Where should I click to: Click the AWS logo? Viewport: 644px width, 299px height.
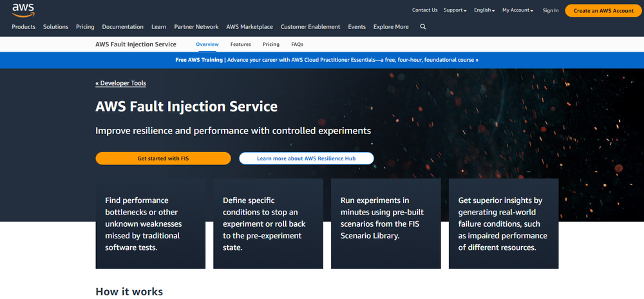(x=23, y=10)
